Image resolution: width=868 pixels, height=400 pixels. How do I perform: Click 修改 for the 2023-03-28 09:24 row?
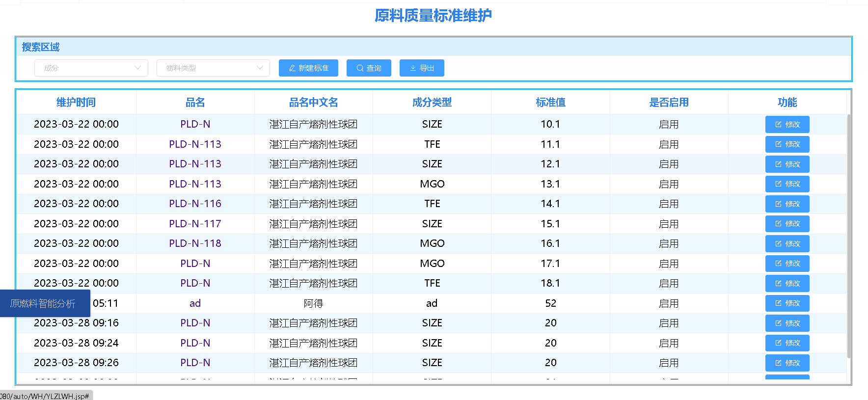click(x=787, y=343)
